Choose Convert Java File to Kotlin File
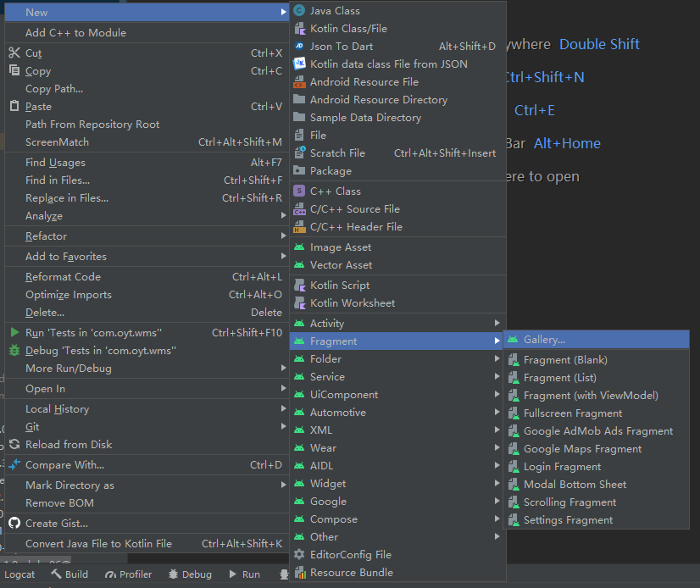The image size is (700, 588). 147,543
